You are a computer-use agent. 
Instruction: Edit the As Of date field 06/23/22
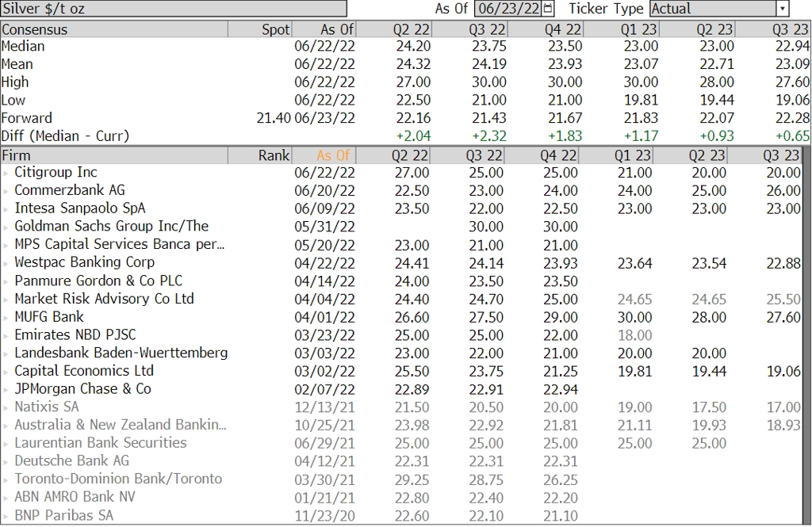click(508, 8)
